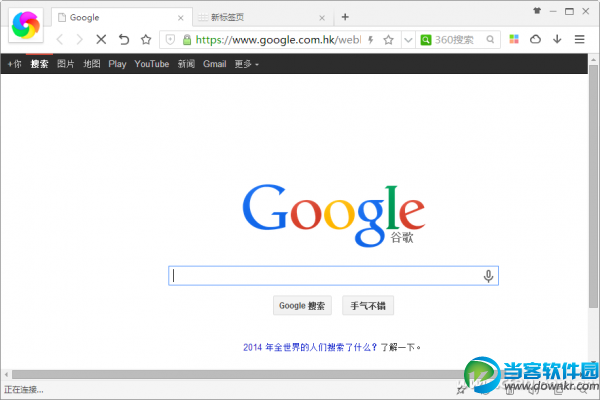Open 地图 in Google black bar

[x=92, y=64]
